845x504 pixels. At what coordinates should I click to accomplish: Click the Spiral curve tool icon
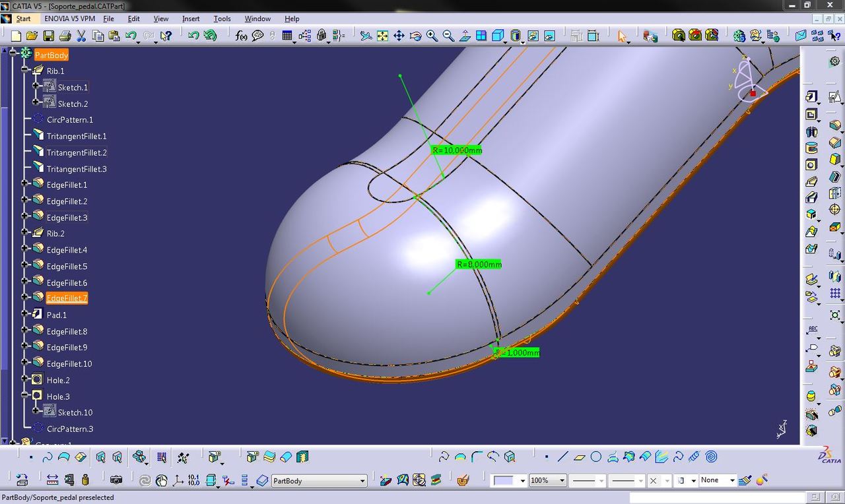(x=711, y=457)
